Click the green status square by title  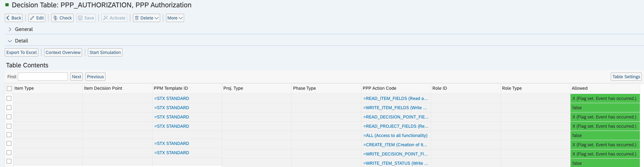(x=7, y=5)
